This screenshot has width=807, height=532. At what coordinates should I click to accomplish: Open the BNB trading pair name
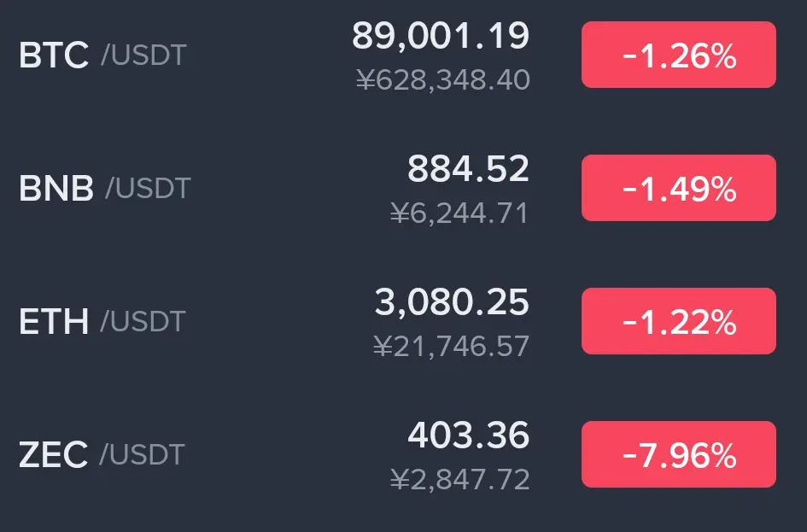pyautogui.click(x=104, y=188)
